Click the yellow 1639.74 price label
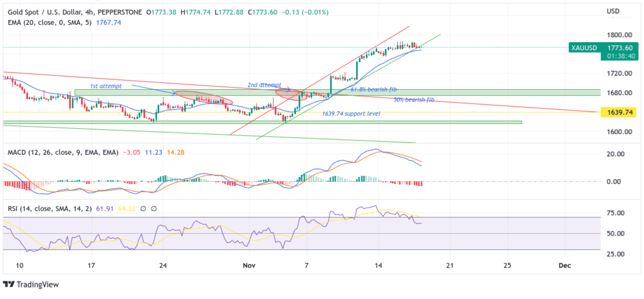Screen dimensions: 644x299 coord(618,112)
